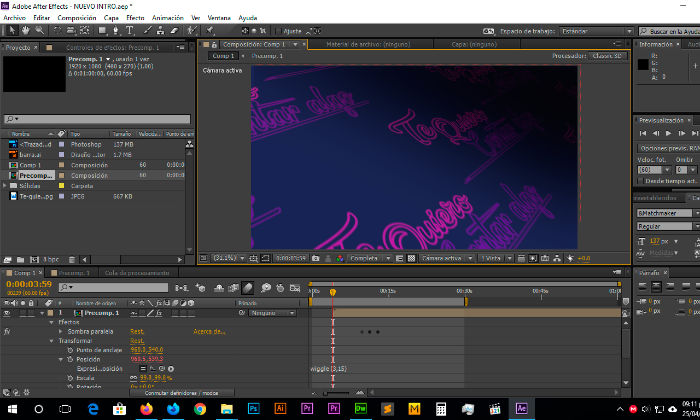700x420 pixels.
Task: Open the Archivo menu
Action: click(x=14, y=18)
